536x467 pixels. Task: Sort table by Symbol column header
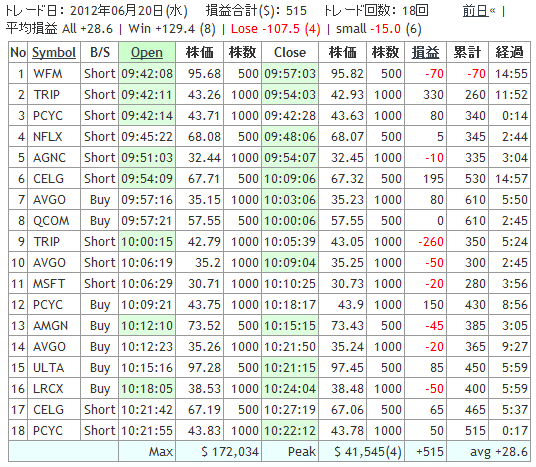54,53
